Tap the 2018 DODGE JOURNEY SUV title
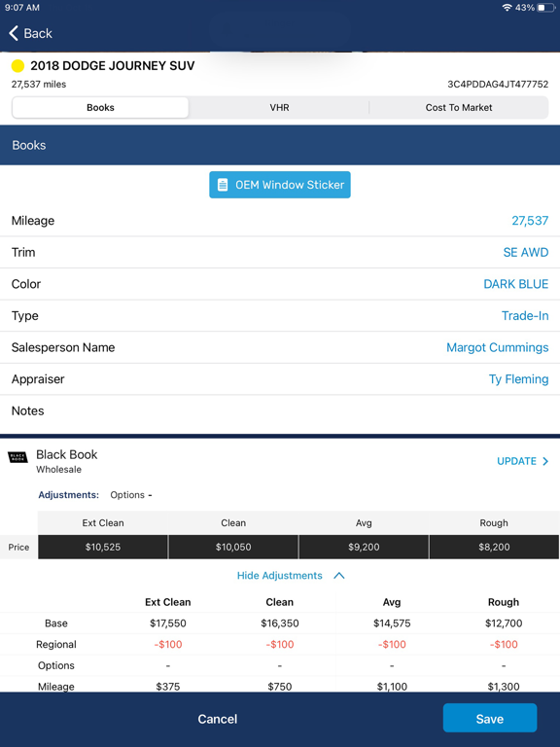 tap(113, 66)
